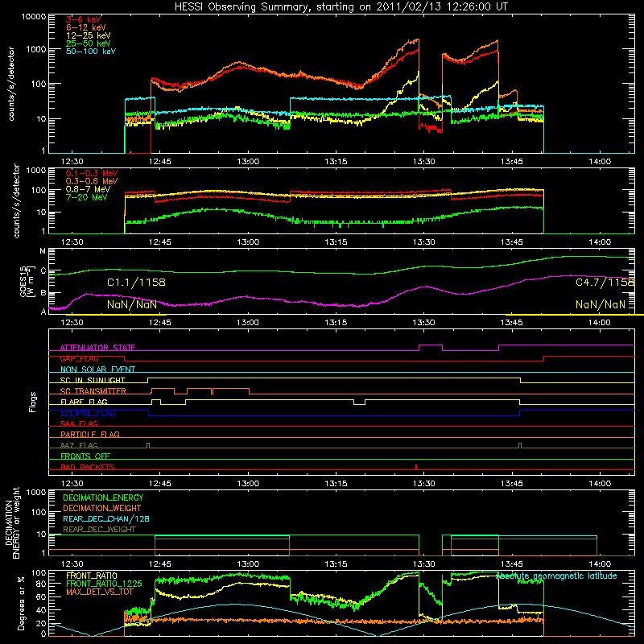The image size is (644, 644).
Task: Click the PARTICLE_FLAG label
Action: pyautogui.click(x=90, y=434)
